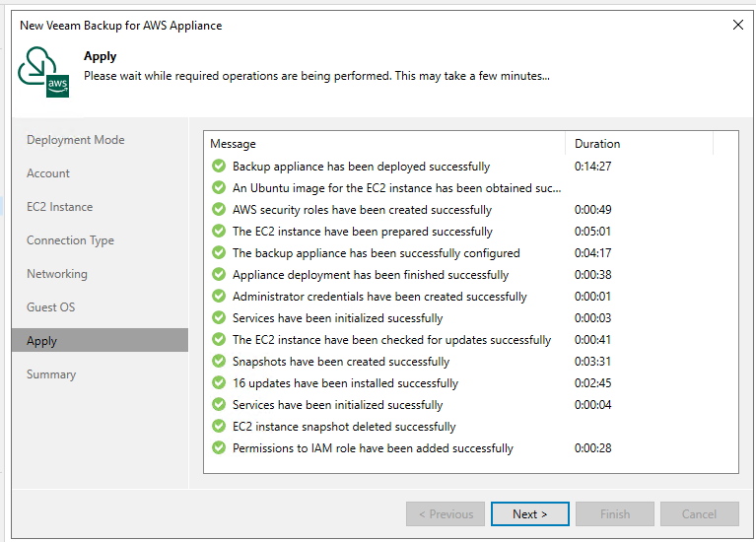Click check icon beside EC2 instance snapshot deleted

(x=219, y=427)
